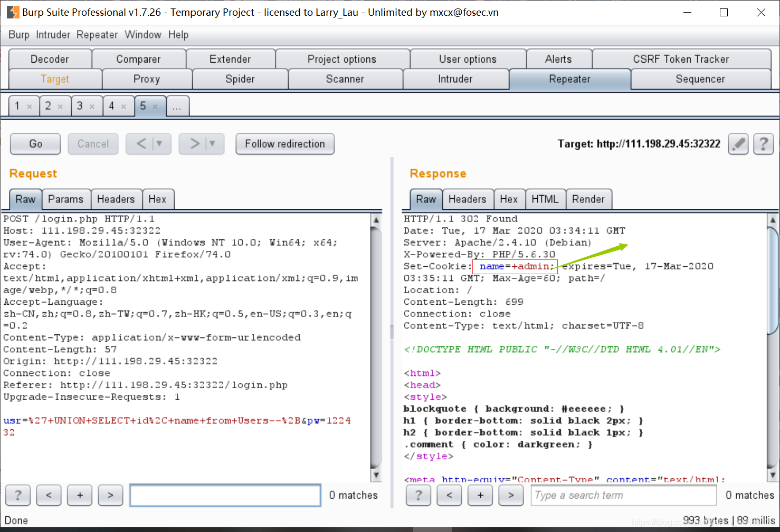Go to next request search match

(111, 495)
